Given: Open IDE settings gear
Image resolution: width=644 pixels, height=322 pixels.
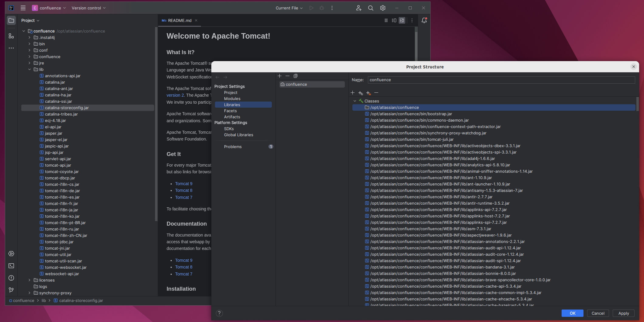Looking at the screenshot, I should (383, 8).
